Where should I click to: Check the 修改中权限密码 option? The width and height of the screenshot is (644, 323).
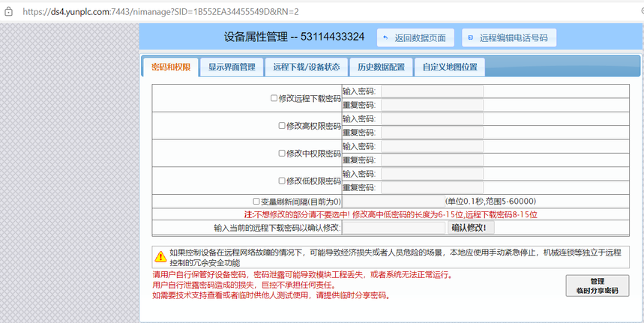tap(281, 153)
